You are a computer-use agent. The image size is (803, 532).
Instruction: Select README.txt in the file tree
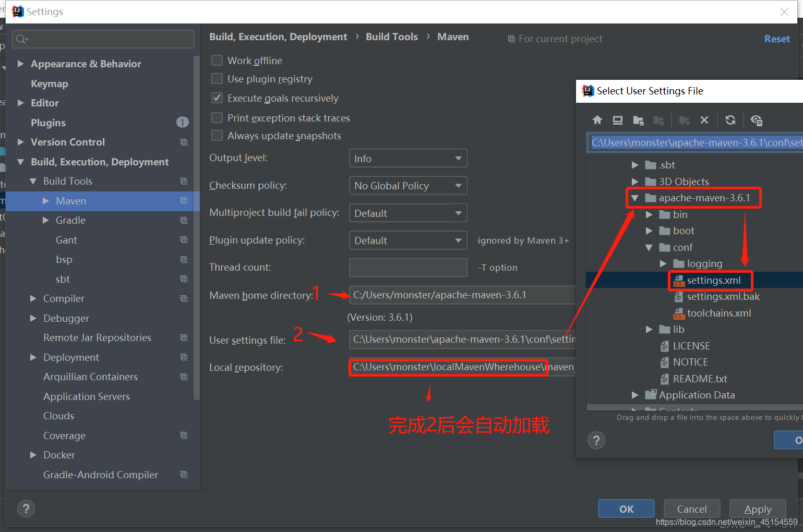pos(694,379)
